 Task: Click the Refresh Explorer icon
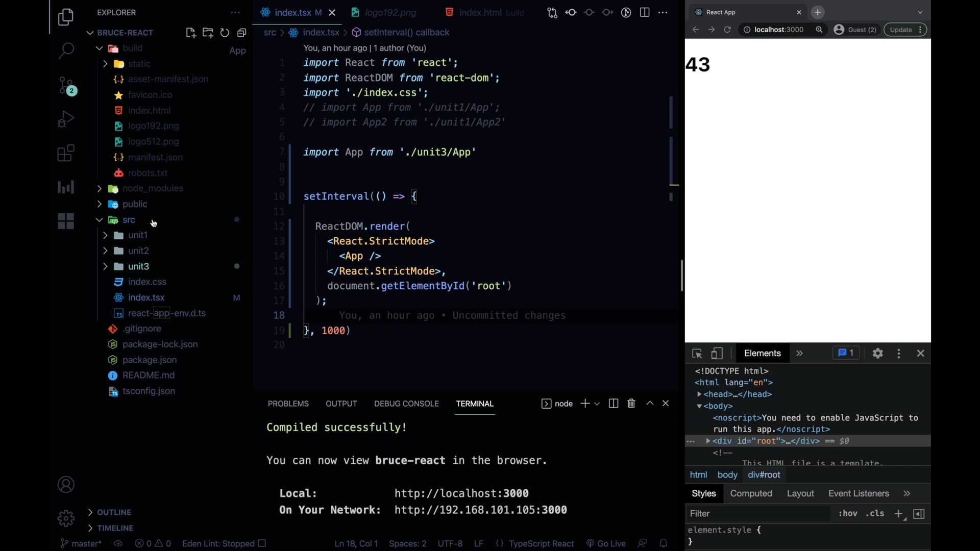(225, 33)
